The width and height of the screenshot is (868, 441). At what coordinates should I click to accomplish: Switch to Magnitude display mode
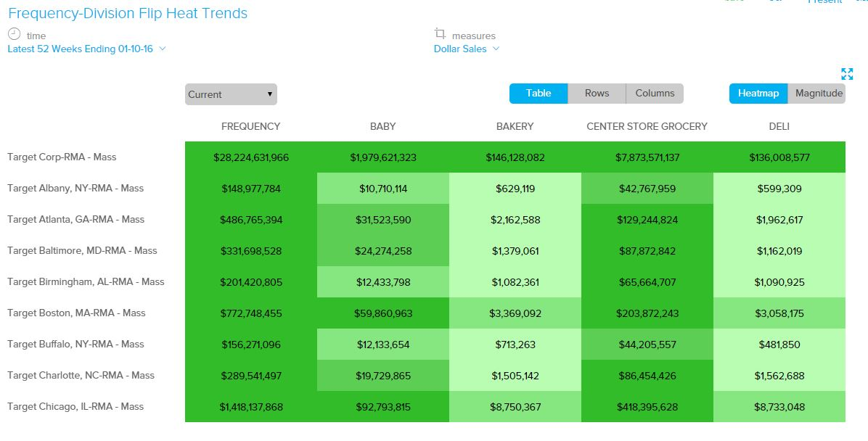coord(818,94)
